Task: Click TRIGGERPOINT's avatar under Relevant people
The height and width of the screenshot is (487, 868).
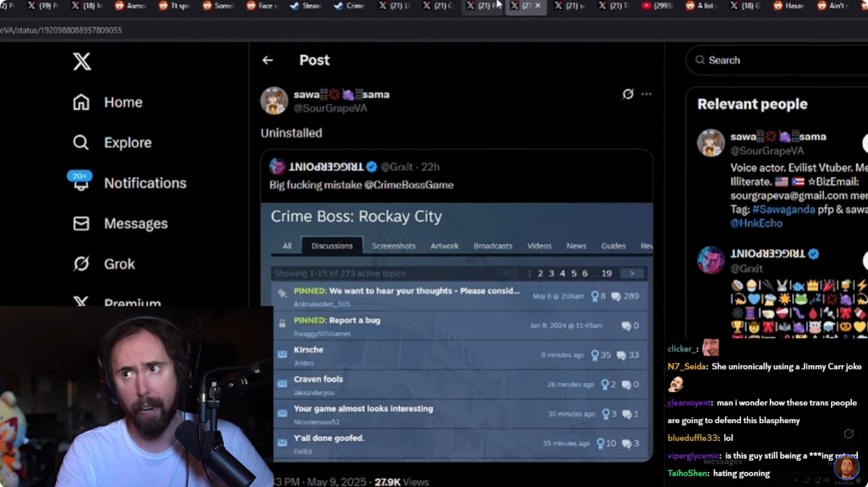Action: pyautogui.click(x=711, y=260)
